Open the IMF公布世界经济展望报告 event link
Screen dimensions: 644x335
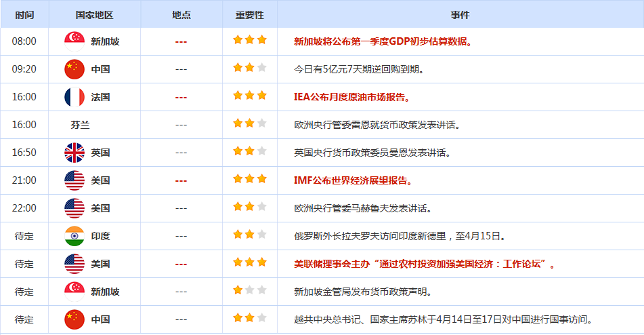tap(353, 180)
